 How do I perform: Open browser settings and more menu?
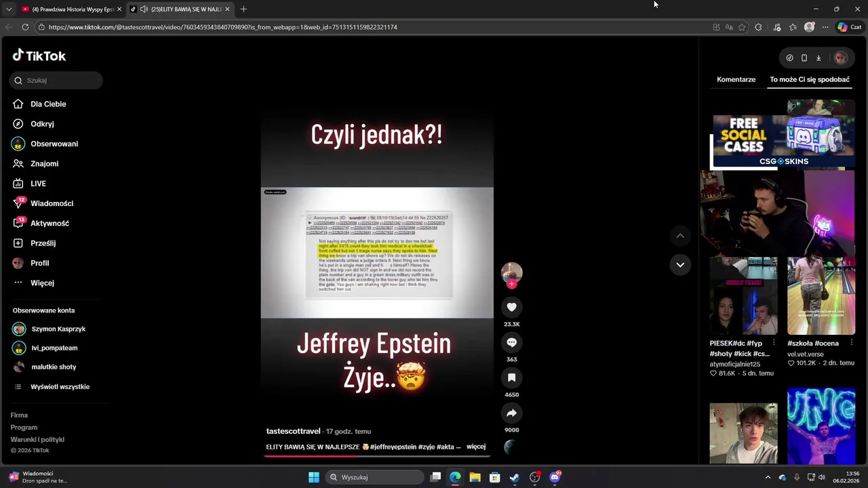click(x=825, y=27)
